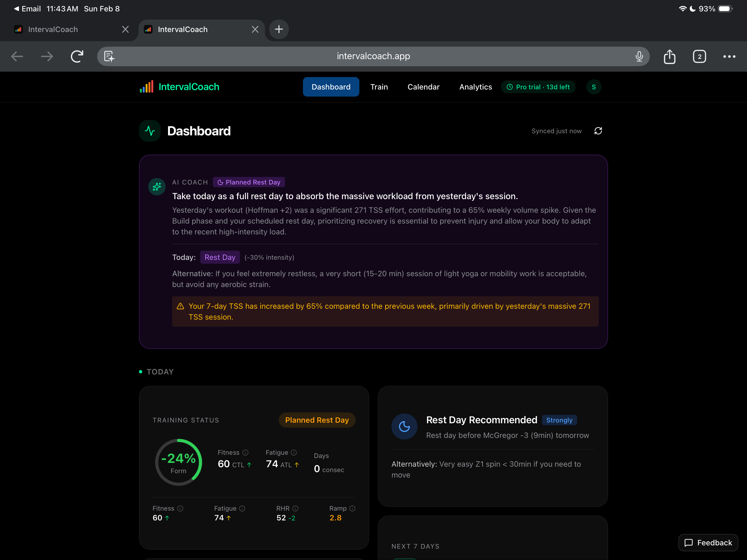This screenshot has height=560, width=747.
Task: Reload the page with refresh button
Action: coord(77,56)
